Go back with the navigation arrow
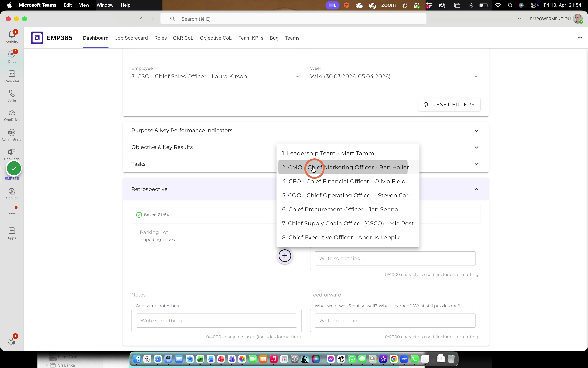 pos(141,19)
